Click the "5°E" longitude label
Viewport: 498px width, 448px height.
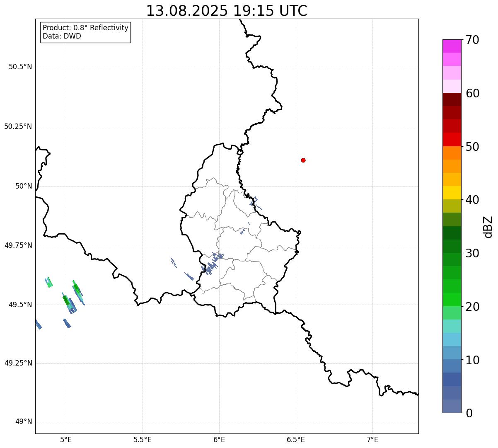[66, 440]
